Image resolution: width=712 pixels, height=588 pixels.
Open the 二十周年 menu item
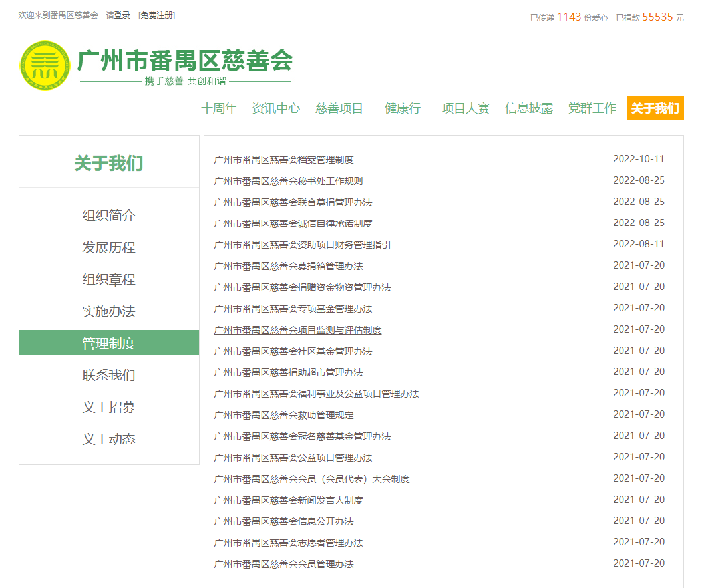pos(213,108)
